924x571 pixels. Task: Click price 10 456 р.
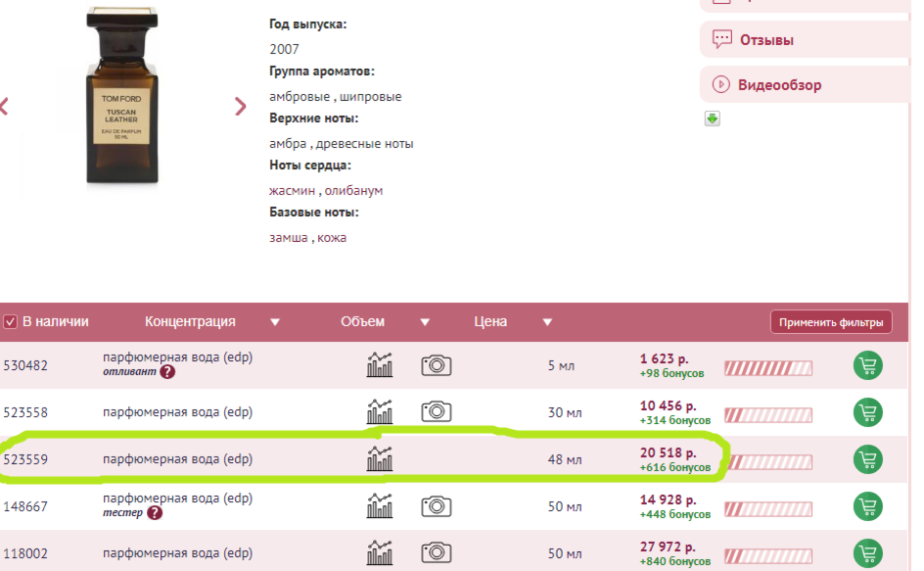(669, 405)
